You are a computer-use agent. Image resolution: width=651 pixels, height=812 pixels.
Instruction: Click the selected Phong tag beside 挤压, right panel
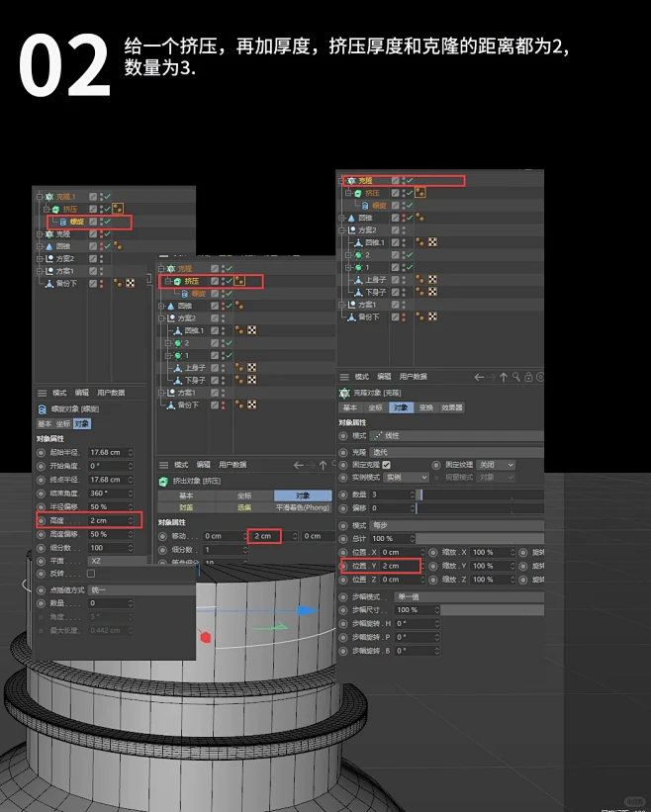pyautogui.click(x=420, y=193)
